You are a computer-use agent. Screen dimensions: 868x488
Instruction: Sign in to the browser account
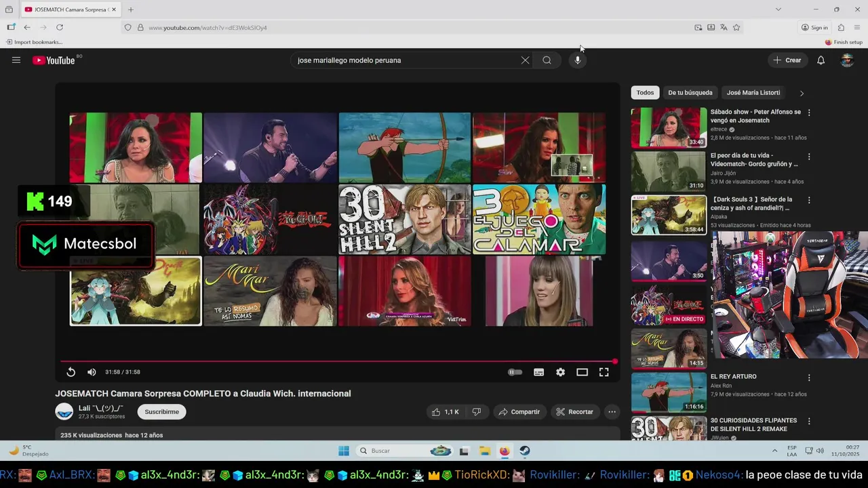[x=814, y=27]
